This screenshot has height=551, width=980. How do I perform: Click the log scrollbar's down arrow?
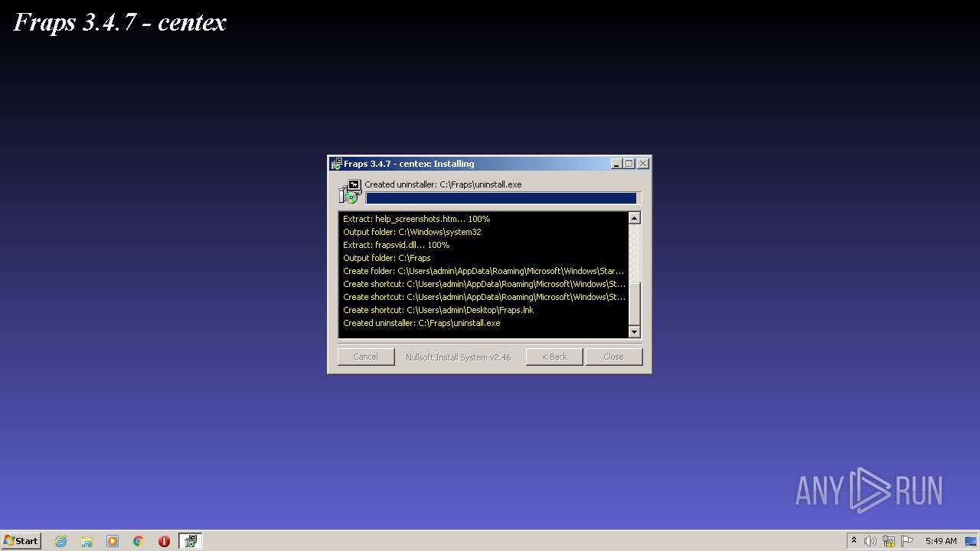634,331
